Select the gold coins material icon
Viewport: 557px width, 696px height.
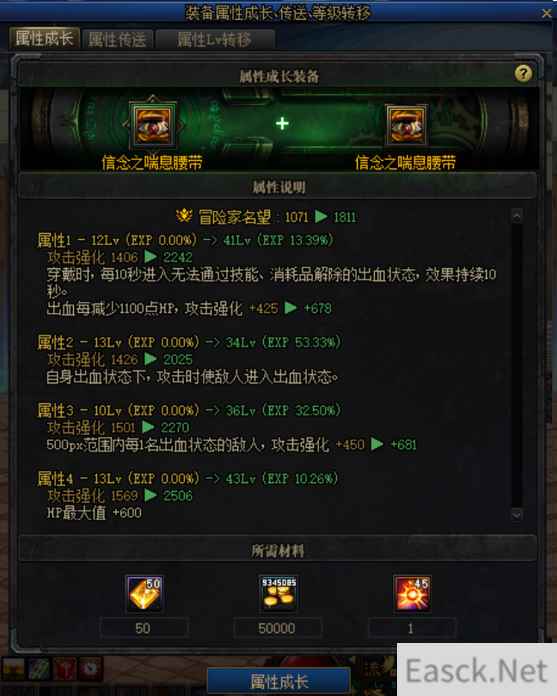point(278,593)
